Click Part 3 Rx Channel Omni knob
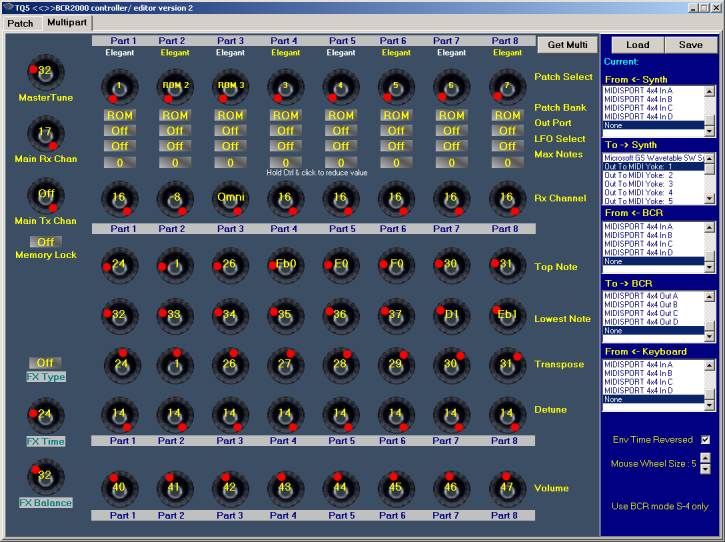 coord(230,199)
